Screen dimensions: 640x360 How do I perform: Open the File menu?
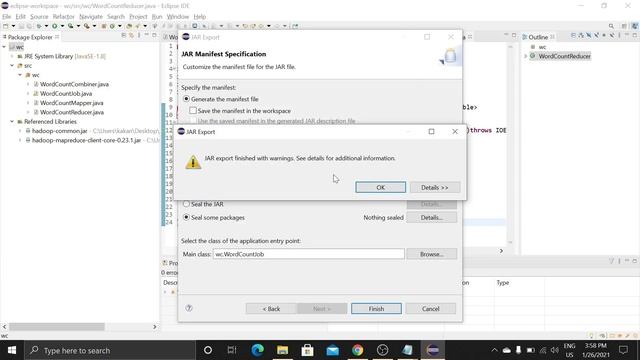[7, 16]
